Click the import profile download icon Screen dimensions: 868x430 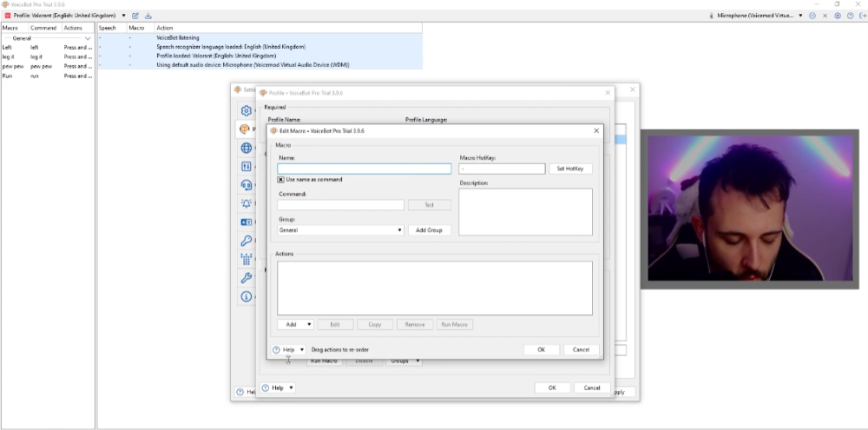tap(148, 16)
